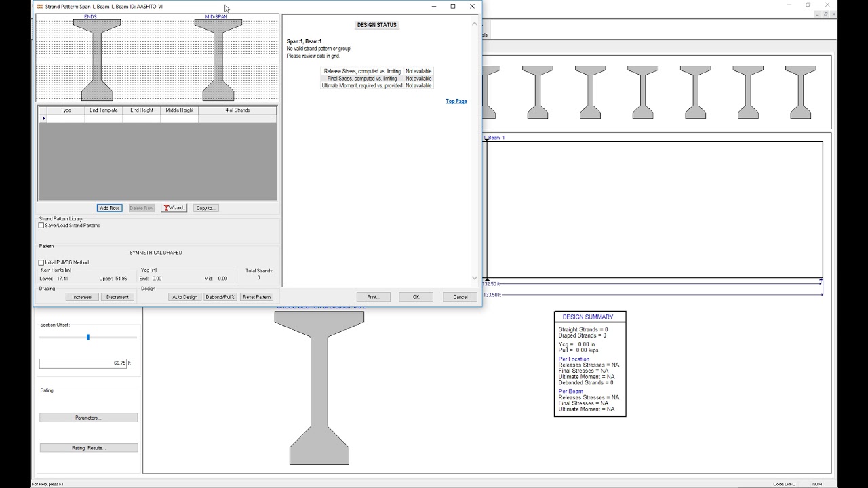This screenshot has width=868, height=488.
Task: Click the Add Row button
Action: pyautogui.click(x=110, y=208)
